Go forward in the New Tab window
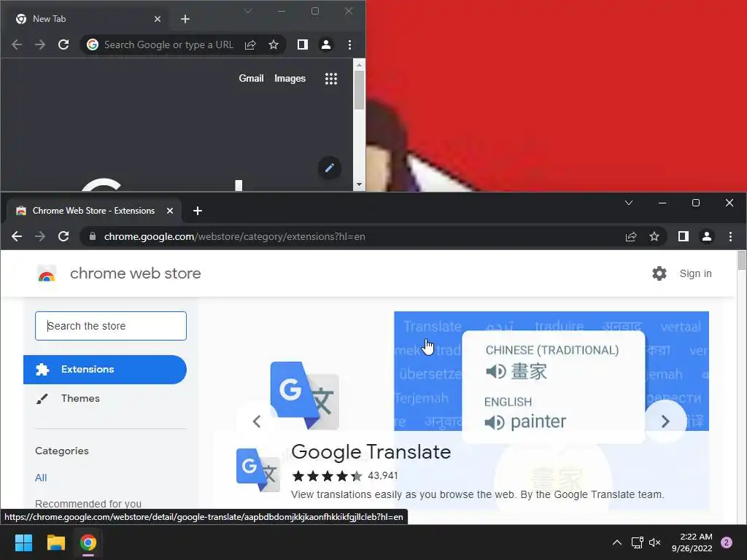Screen dimensions: 747x560 [40, 44]
